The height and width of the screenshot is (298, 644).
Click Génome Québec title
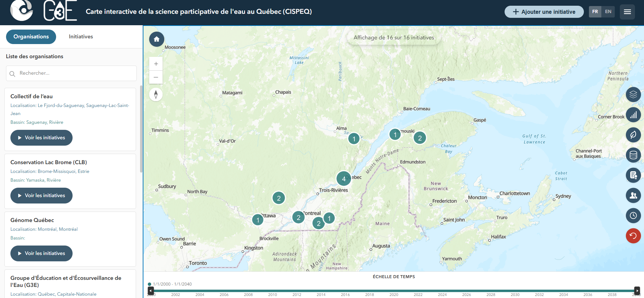click(32, 220)
